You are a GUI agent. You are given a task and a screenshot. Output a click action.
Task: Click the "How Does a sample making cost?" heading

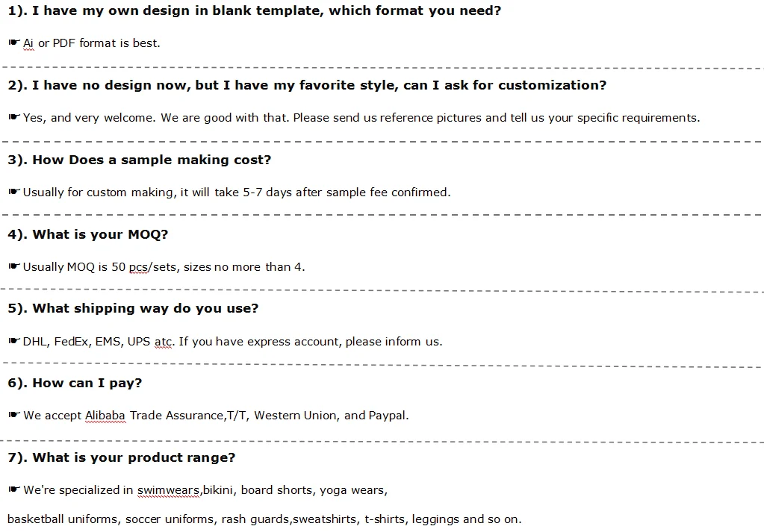pyautogui.click(x=140, y=160)
